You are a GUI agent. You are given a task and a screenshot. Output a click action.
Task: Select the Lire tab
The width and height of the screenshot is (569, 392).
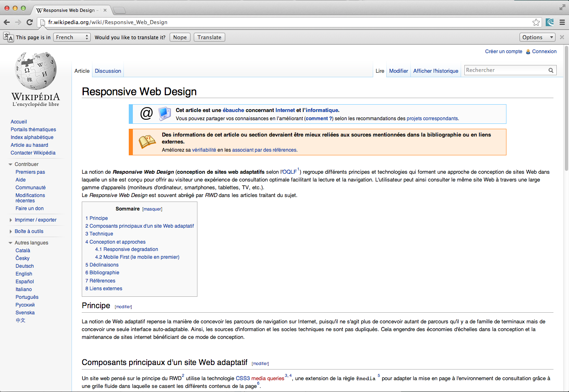380,71
